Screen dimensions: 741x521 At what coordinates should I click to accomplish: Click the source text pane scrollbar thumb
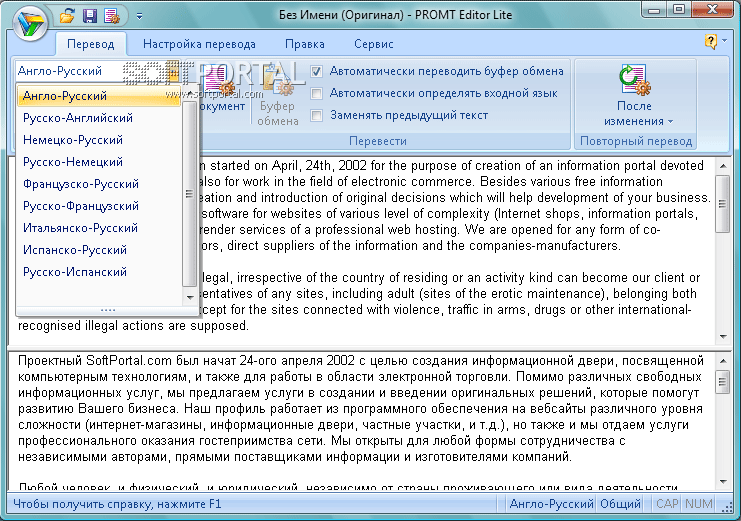pos(723,204)
